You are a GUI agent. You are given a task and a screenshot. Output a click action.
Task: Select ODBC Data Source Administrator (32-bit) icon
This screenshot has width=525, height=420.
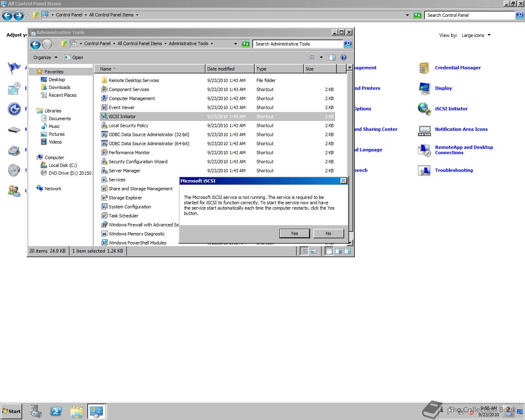pos(104,135)
